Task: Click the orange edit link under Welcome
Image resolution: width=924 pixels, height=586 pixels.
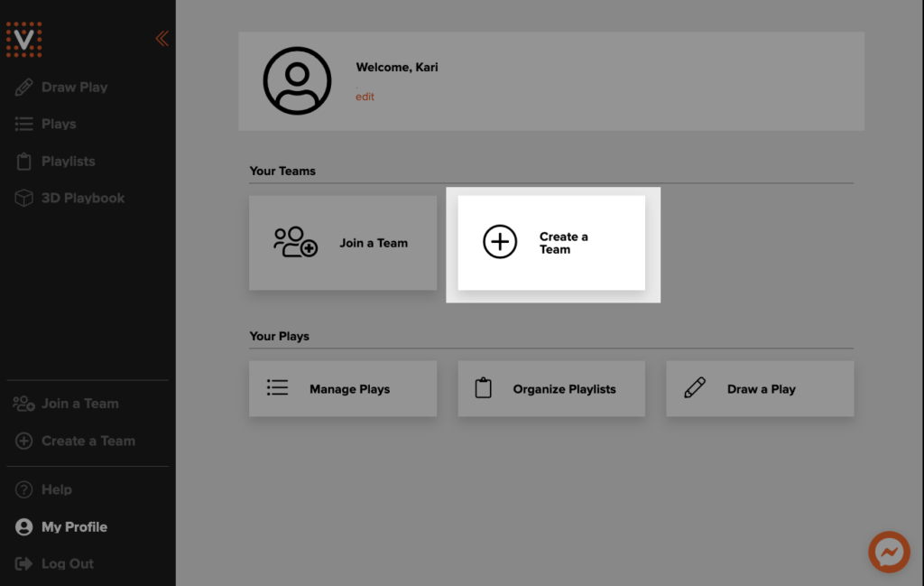Action: tap(365, 97)
